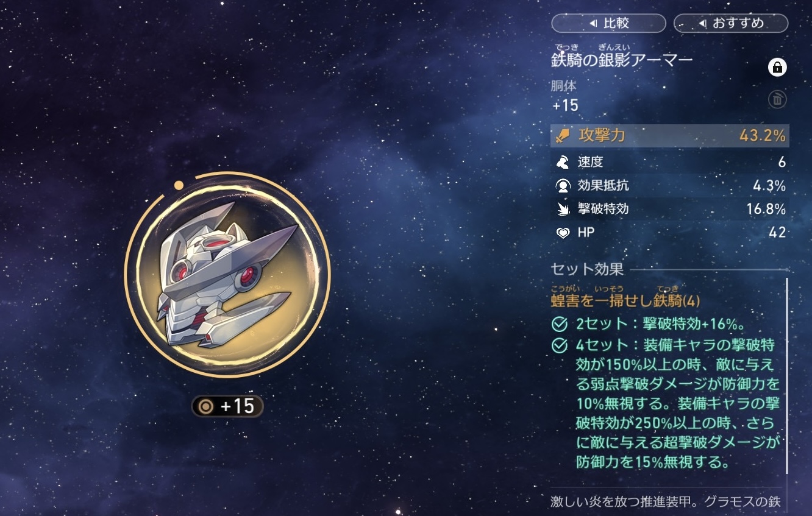The width and height of the screenshot is (812, 516).
Task: Click the circle icon in +15 badge
Action: pos(207,406)
